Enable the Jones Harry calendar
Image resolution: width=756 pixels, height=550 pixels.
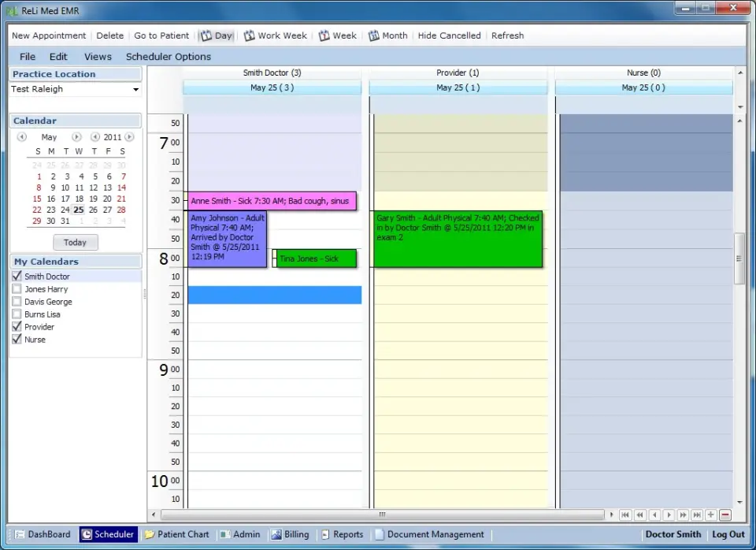(17, 289)
